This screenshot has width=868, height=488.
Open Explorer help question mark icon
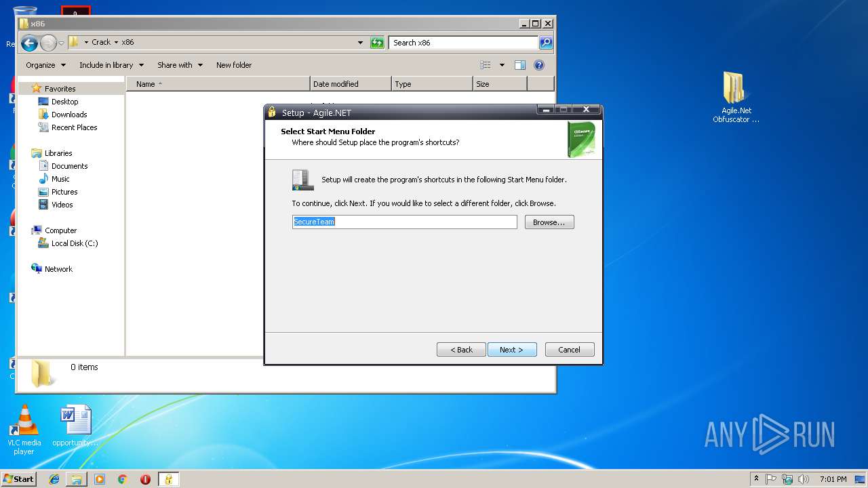point(539,65)
